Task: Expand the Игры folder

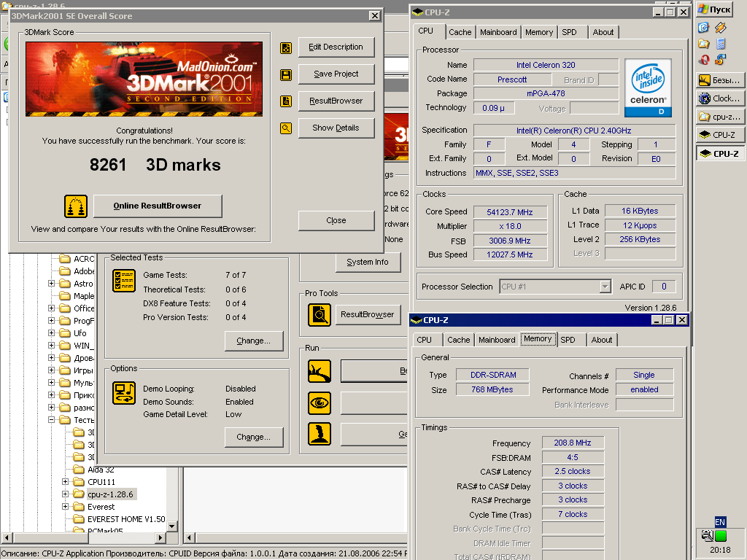Action: (x=52, y=370)
